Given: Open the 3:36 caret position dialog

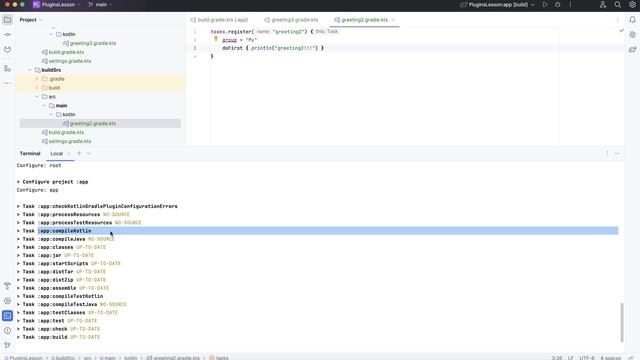Looking at the screenshot, I should [557, 358].
